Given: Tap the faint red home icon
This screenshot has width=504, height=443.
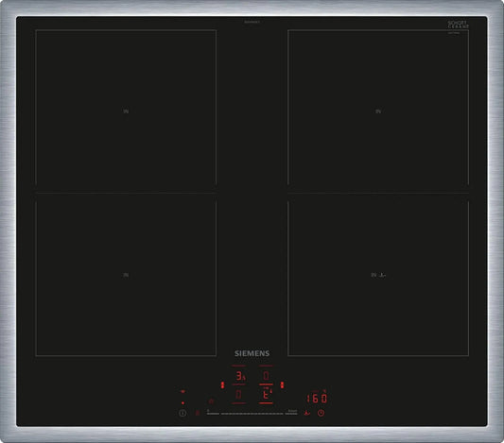Looking at the screenshot, I should (211, 401).
